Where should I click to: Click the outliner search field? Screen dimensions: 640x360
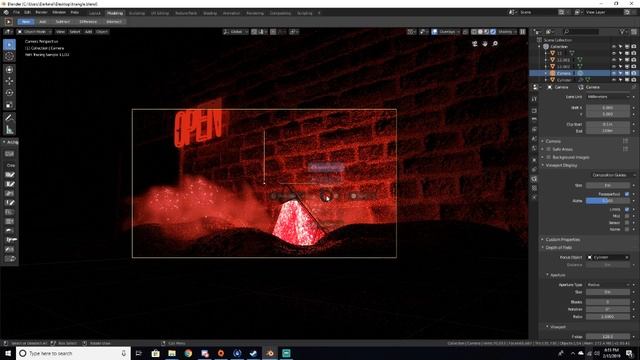pyautogui.click(x=581, y=31)
